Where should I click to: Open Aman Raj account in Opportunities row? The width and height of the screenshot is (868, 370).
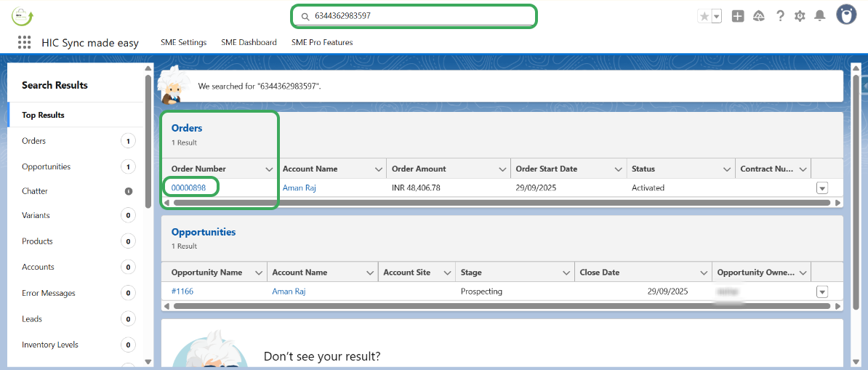(289, 291)
